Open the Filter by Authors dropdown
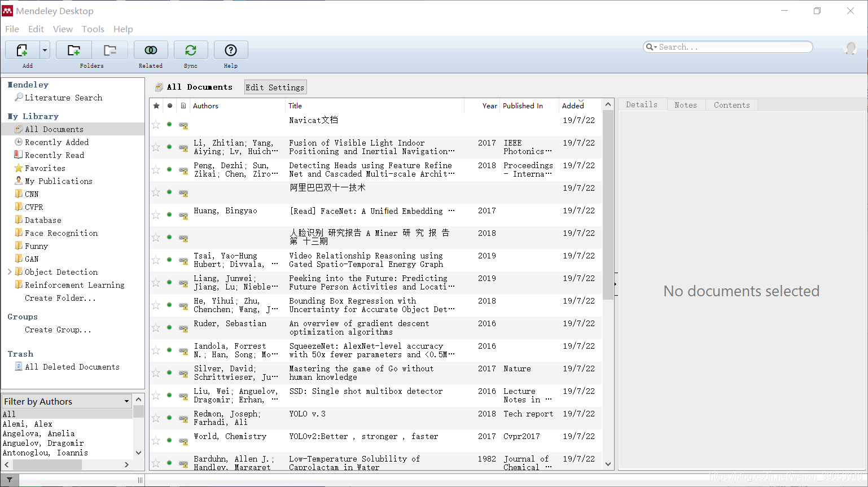868x487 pixels. tap(67, 401)
